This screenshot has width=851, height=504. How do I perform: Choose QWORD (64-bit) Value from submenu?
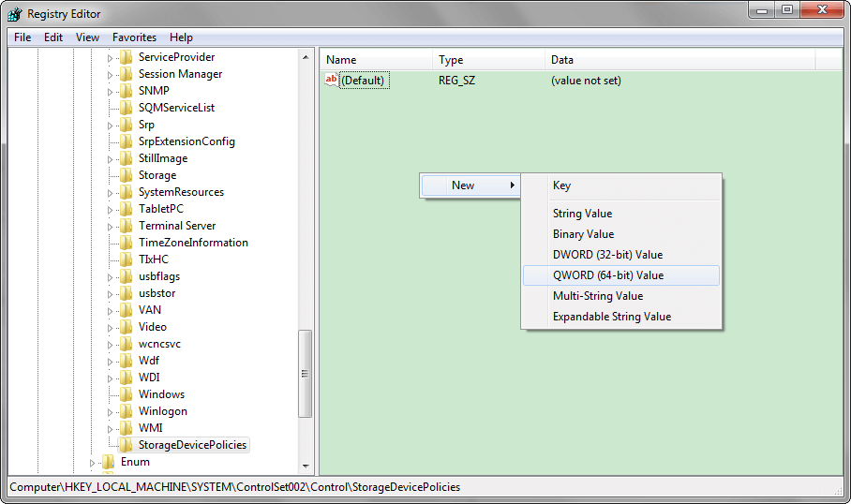[607, 275]
